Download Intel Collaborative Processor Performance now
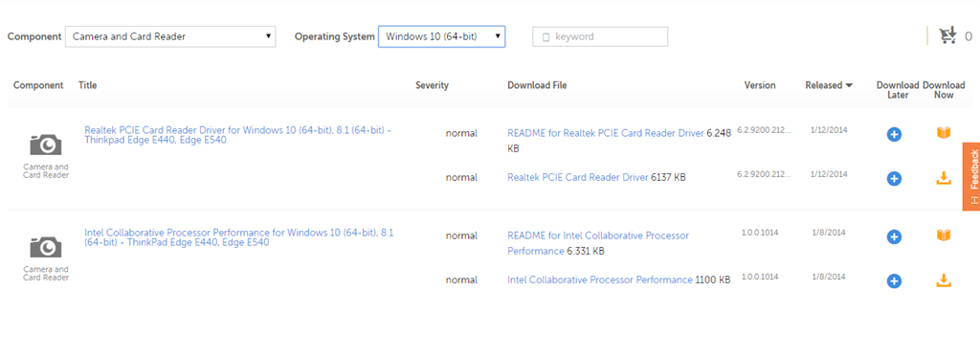The width and height of the screenshot is (980, 359). 943,280
